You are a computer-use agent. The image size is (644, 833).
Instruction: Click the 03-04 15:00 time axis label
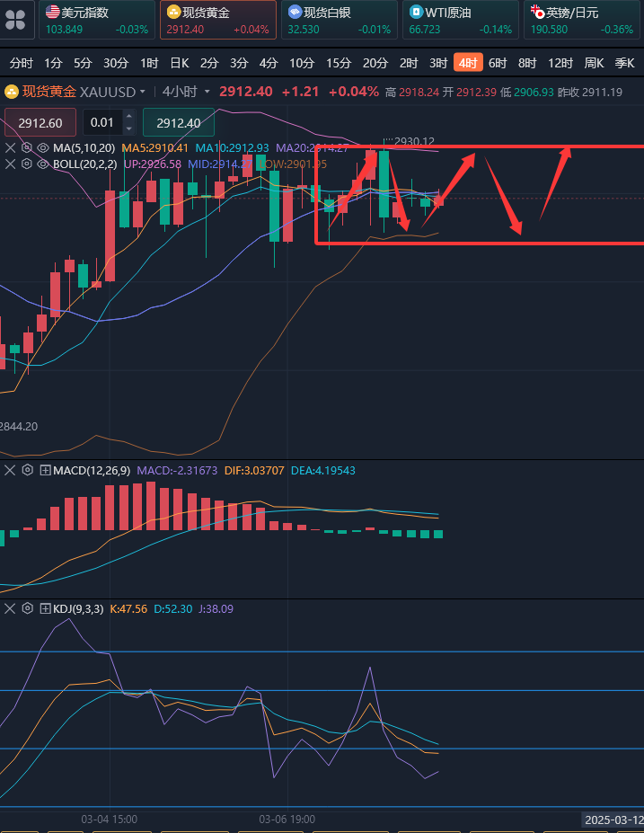coord(110,820)
